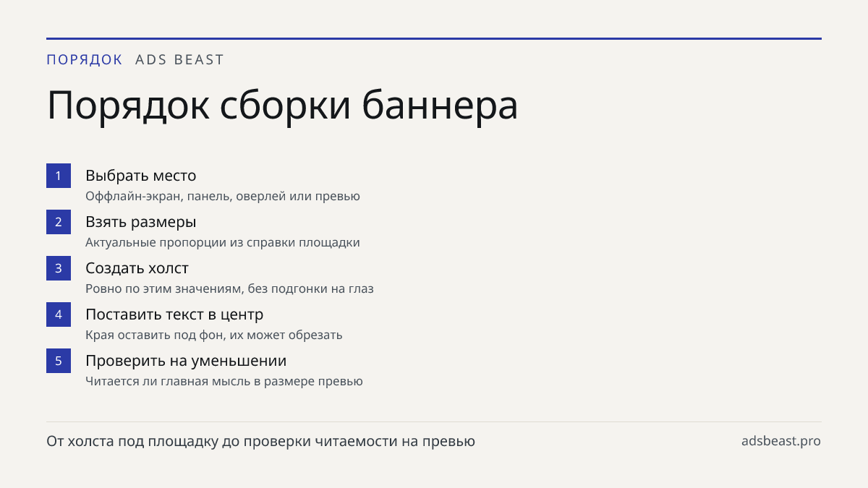Click 'Ровно по этим значениям, без подгонки на глаз'

point(229,288)
